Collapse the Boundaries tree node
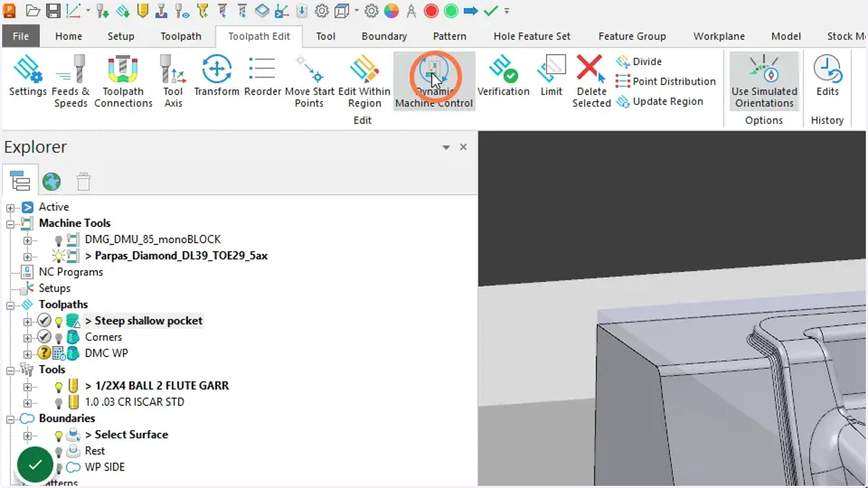This screenshot has height=488, width=868. point(11,419)
